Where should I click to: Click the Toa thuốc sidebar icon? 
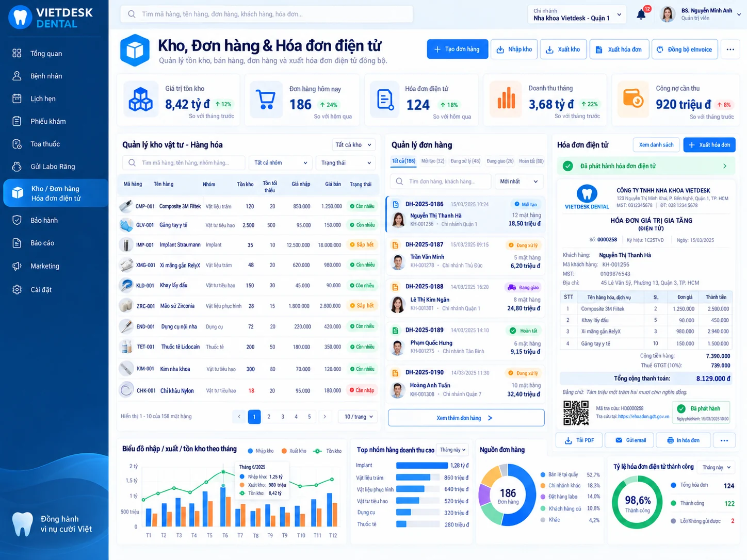click(x=17, y=144)
